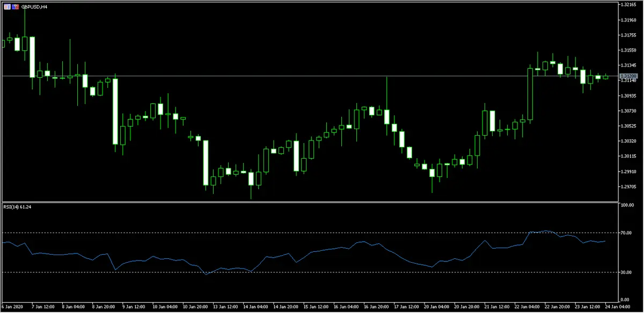
Task: Click the 1.32165 price scale label
Action: [x=627, y=5]
